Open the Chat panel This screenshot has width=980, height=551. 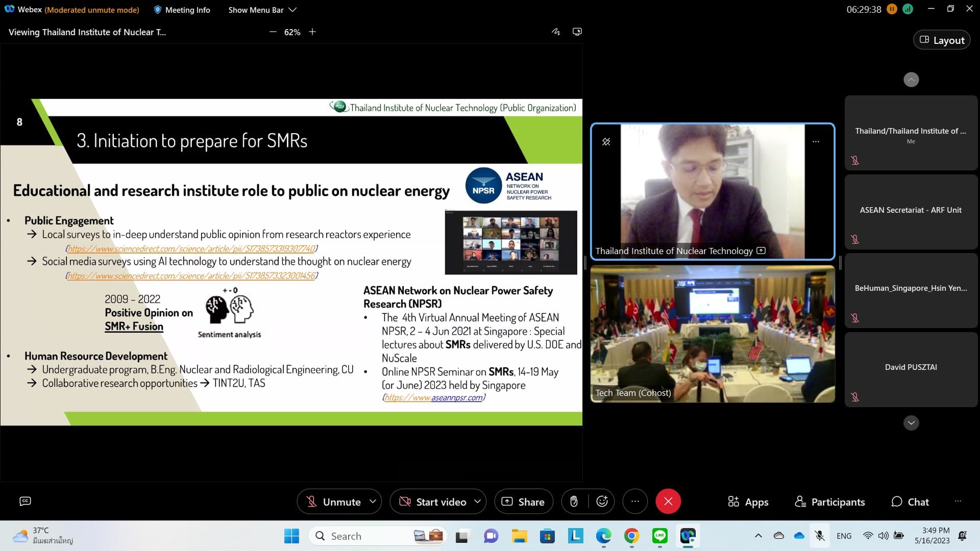910,502
